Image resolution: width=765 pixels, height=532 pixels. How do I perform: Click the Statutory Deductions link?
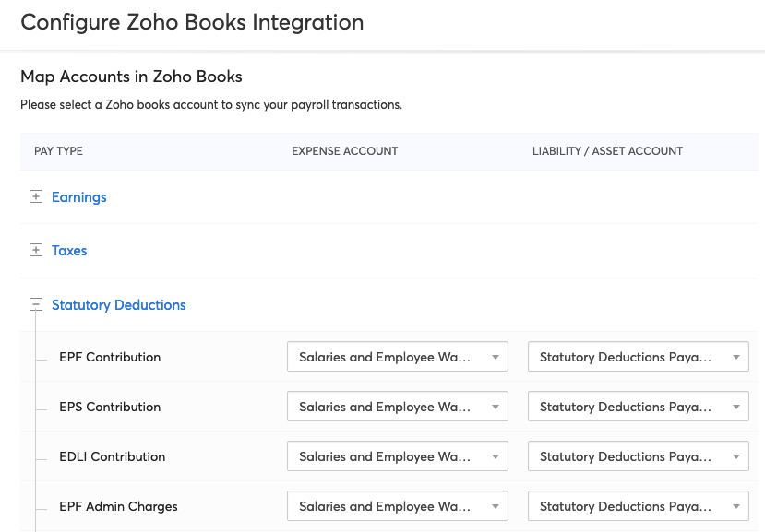[119, 305]
